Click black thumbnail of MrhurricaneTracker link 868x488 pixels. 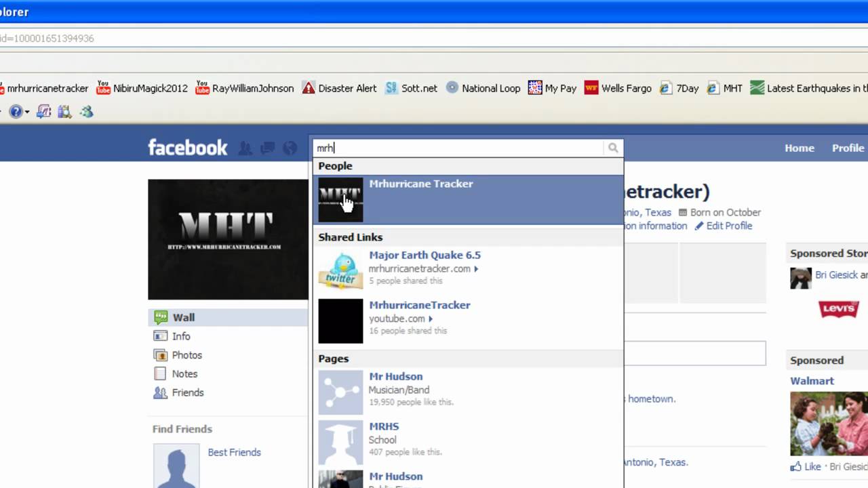[340, 321]
